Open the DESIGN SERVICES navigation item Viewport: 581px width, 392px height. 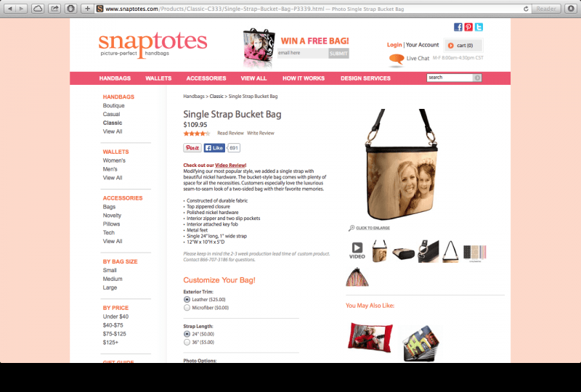tap(365, 78)
